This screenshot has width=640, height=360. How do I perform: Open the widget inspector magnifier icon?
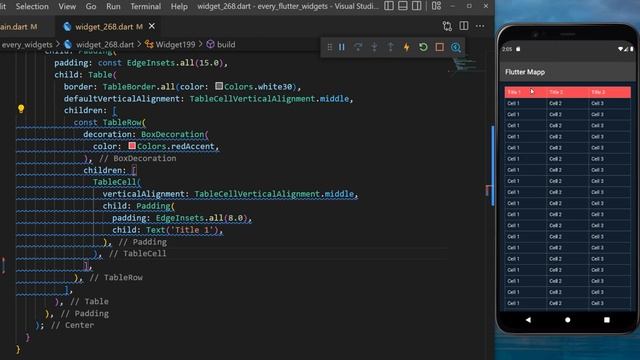point(456,47)
